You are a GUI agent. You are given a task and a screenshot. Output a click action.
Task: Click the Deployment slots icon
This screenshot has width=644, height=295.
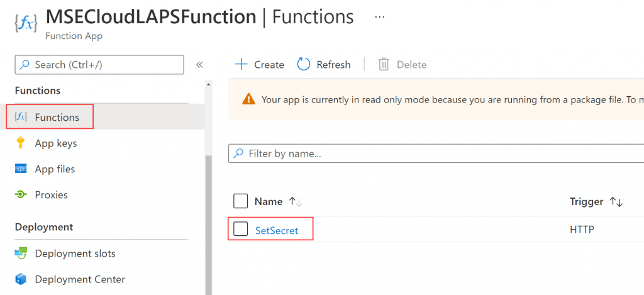pyautogui.click(x=21, y=253)
